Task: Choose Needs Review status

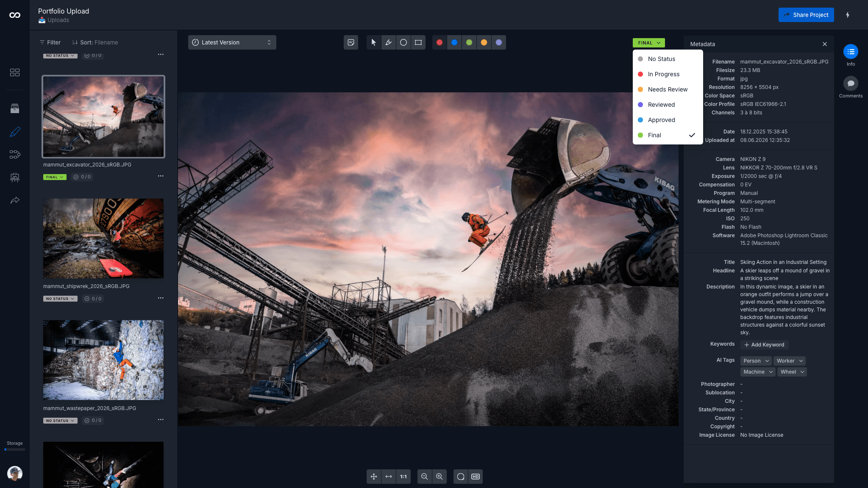Action: pyautogui.click(x=668, y=89)
